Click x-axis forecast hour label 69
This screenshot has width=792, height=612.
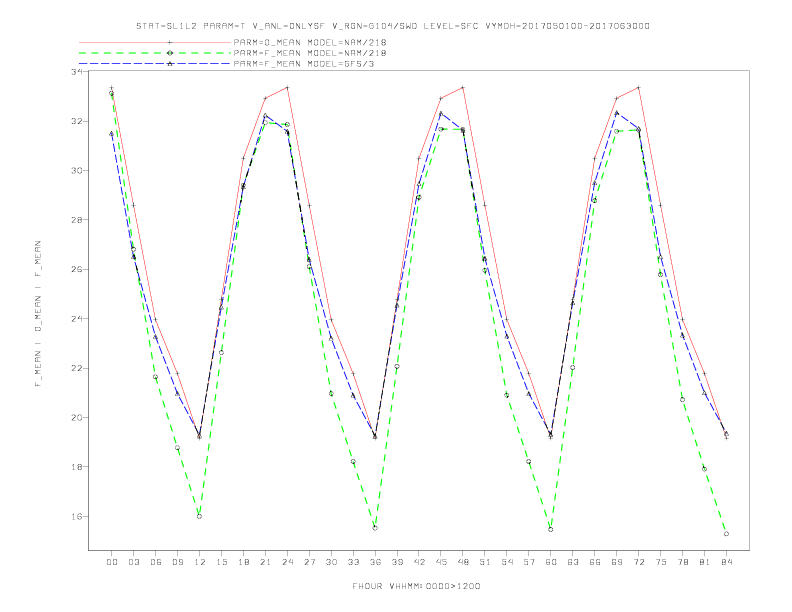coord(617,562)
